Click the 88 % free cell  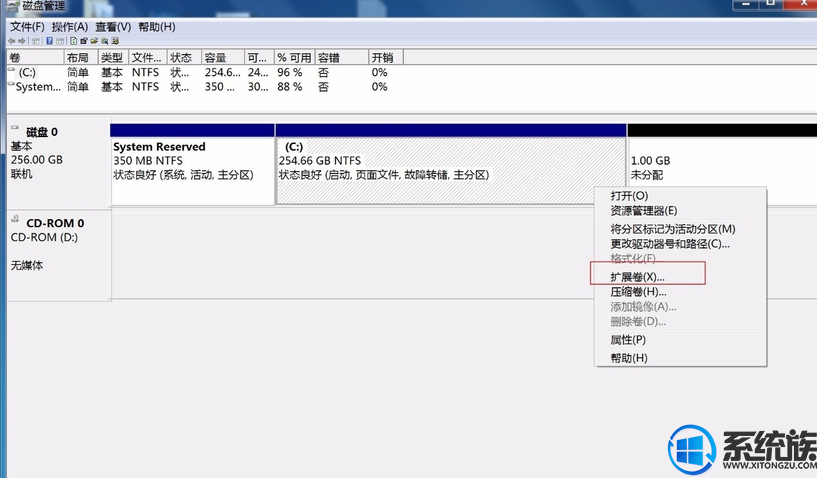point(290,87)
